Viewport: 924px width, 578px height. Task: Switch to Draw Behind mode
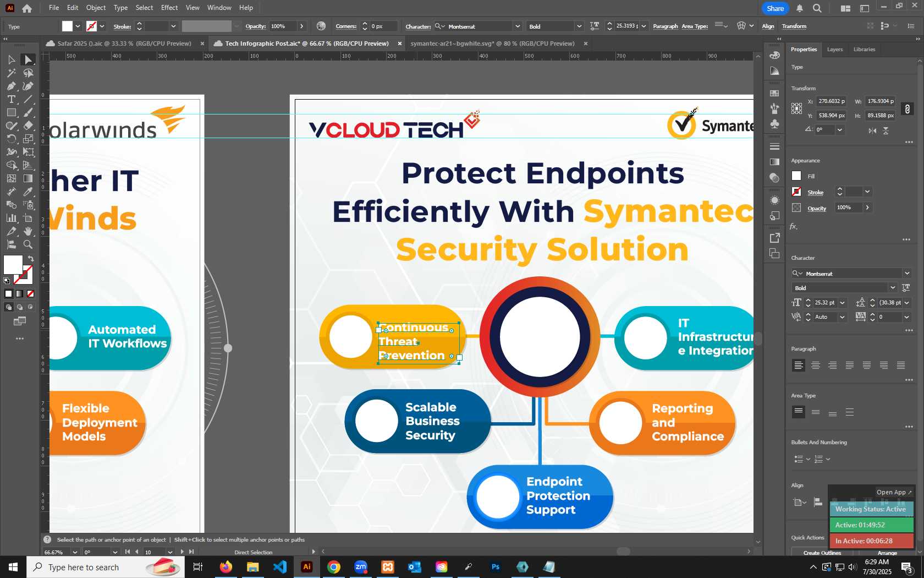(20, 307)
